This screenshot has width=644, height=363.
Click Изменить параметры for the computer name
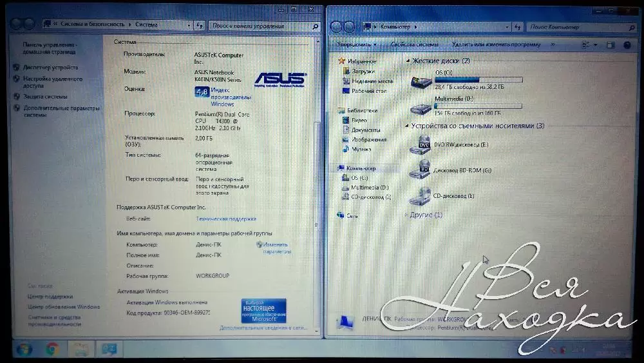275,248
